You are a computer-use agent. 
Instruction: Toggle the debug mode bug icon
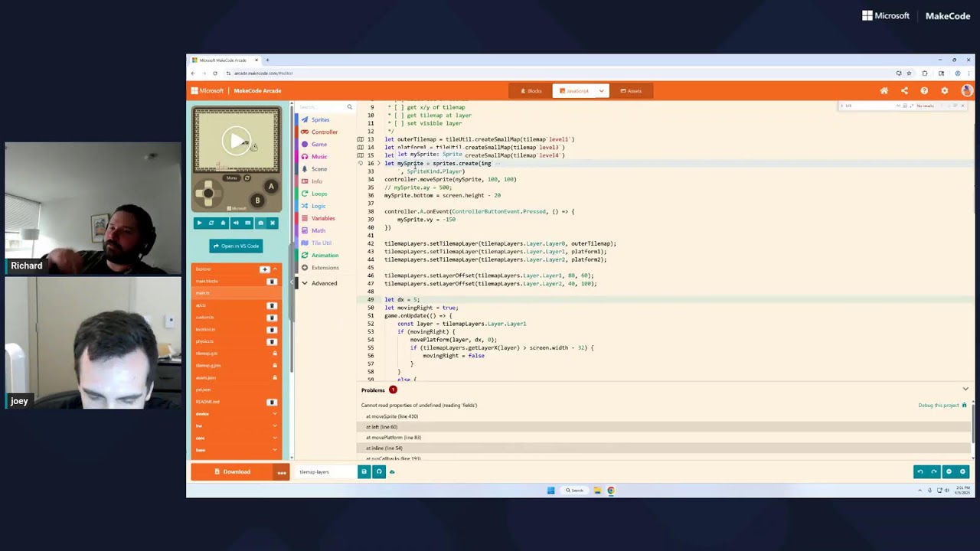click(x=224, y=223)
